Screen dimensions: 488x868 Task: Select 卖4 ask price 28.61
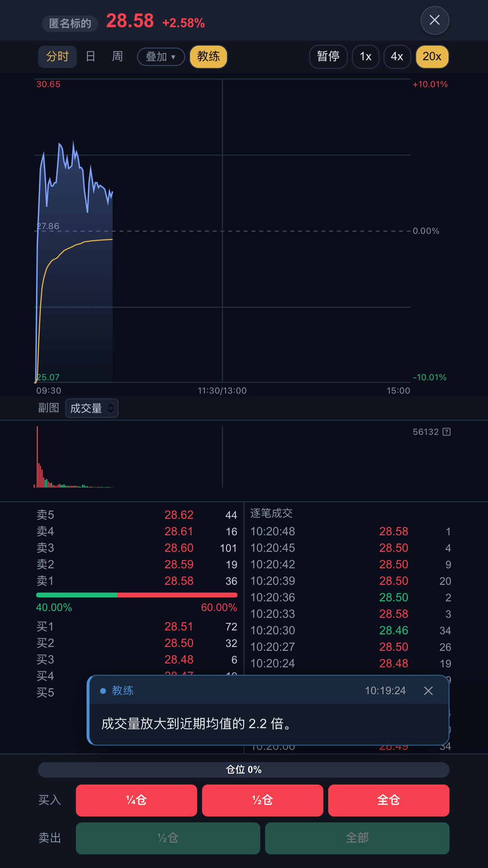coord(136,532)
